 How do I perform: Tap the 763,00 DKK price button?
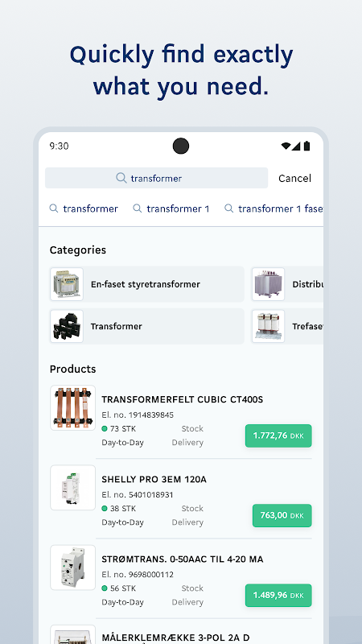tap(282, 515)
